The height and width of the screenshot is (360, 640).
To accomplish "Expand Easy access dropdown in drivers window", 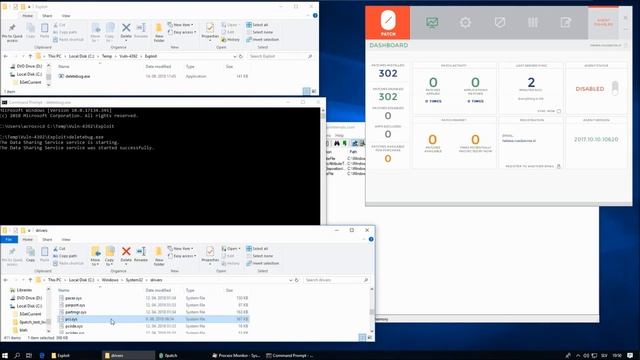I will (x=182, y=256).
